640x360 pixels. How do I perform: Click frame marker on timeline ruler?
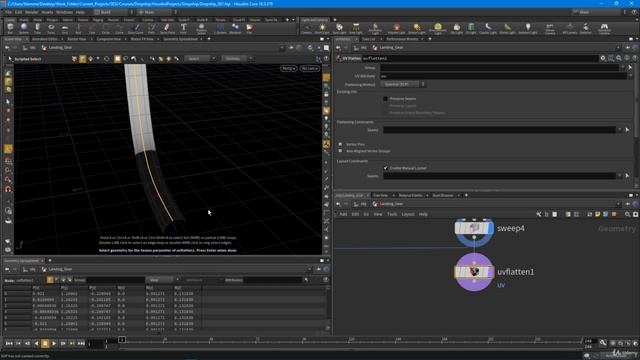tap(122, 340)
